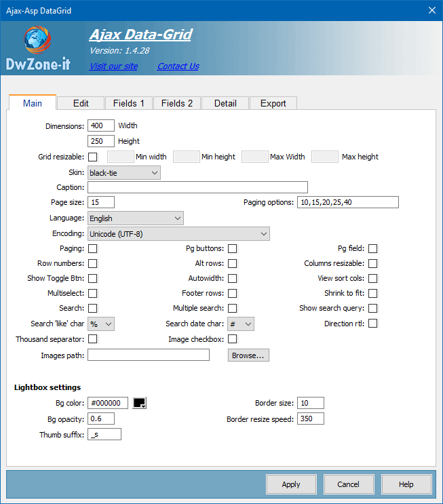Expand the Language dropdown
The image size is (443, 504).
(x=136, y=218)
